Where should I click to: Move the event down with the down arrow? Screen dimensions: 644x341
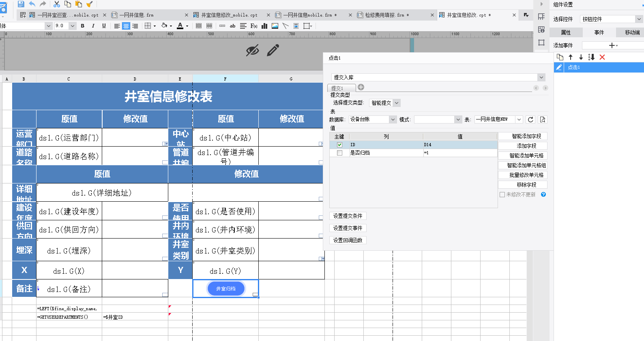[581, 57]
